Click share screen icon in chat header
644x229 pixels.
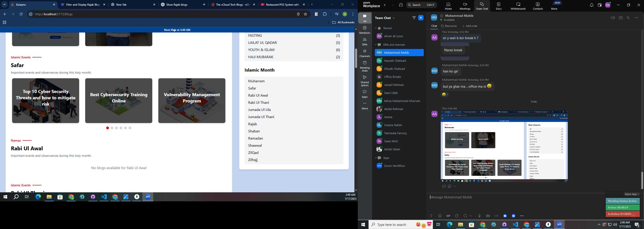tap(621, 18)
